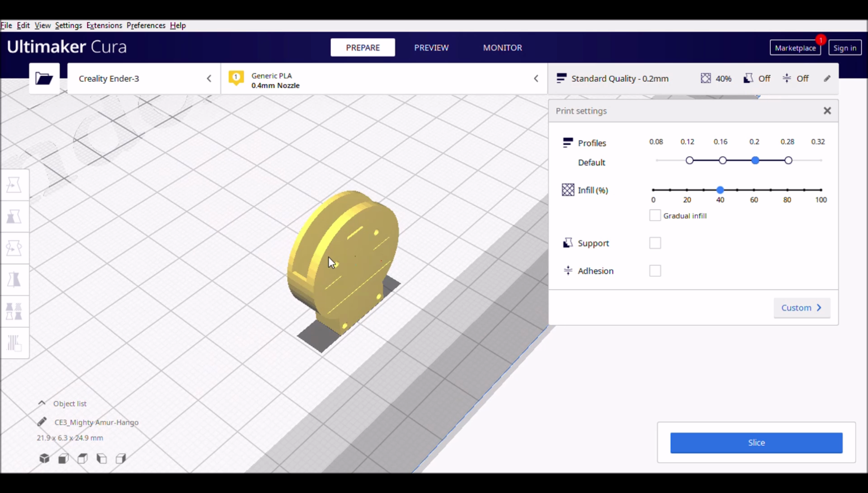Open Per Model Settings tool
The image size is (868, 493).
15,311
